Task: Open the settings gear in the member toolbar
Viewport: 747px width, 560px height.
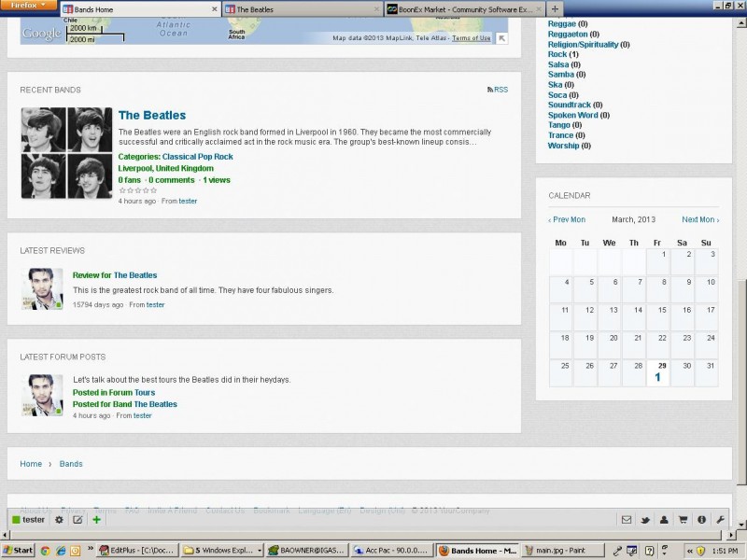Action: [x=59, y=520]
